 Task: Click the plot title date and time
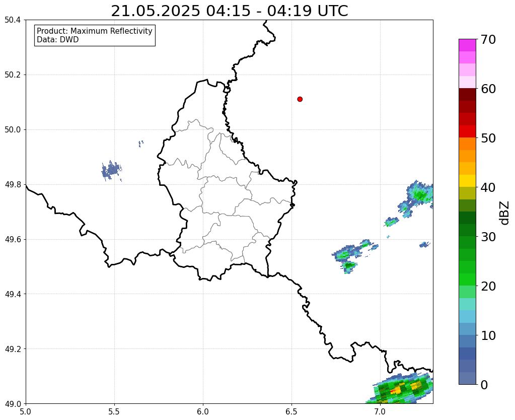(229, 11)
